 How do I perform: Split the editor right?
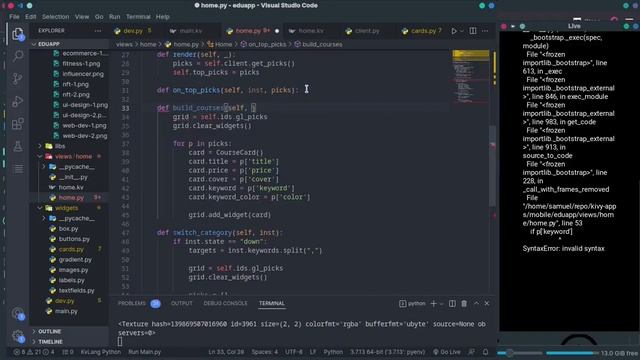click(473, 31)
